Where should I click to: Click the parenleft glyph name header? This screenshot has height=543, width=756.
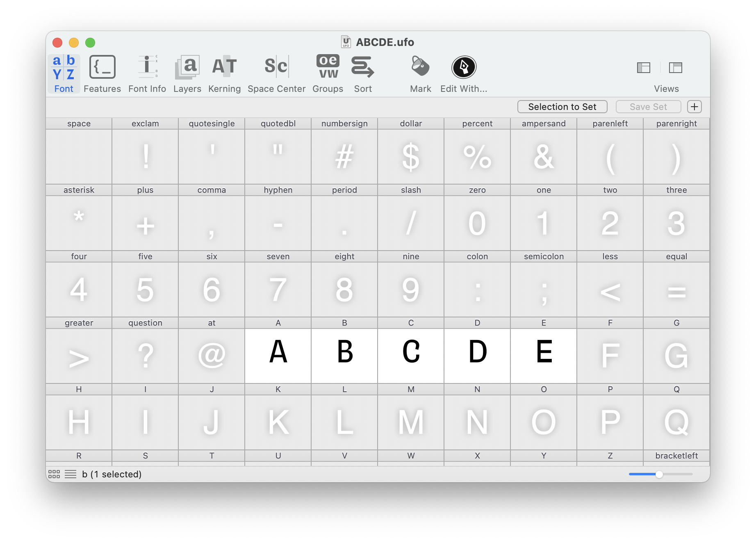coord(610,123)
